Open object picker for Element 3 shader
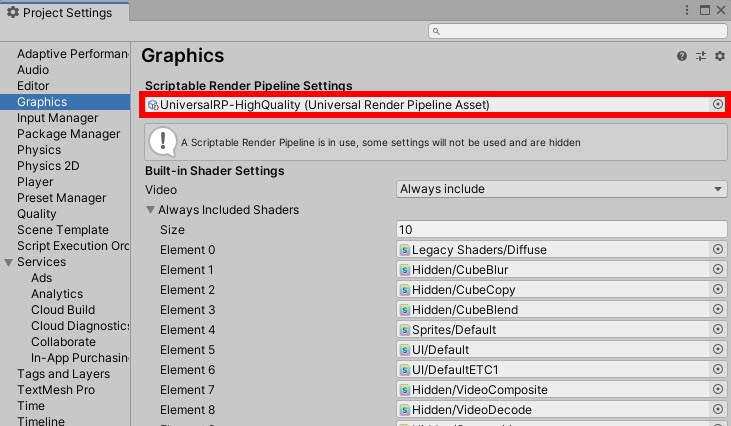This screenshot has width=731, height=426. (718, 309)
